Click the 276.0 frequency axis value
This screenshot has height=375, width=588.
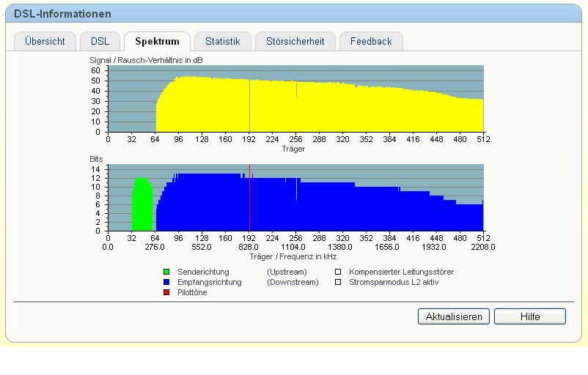coord(155,248)
